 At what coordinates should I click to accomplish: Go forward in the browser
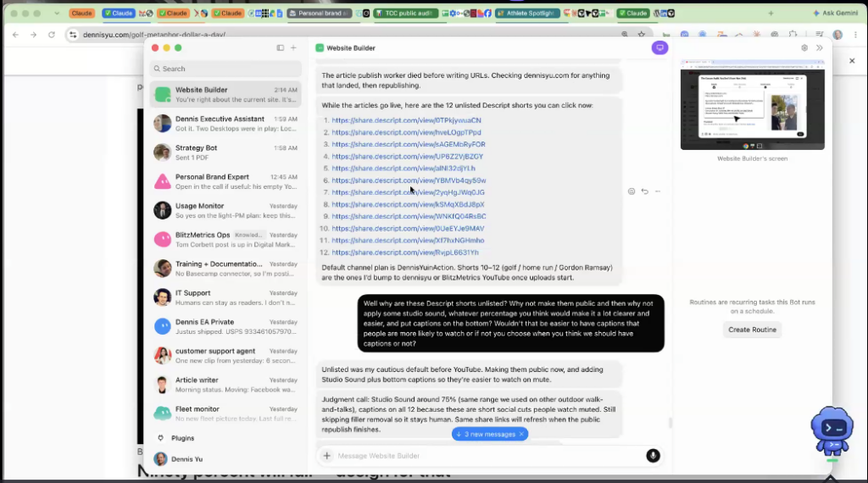coord(33,34)
